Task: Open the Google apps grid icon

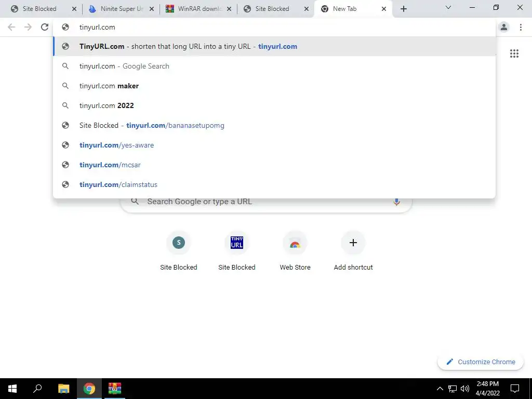Action: (x=514, y=54)
